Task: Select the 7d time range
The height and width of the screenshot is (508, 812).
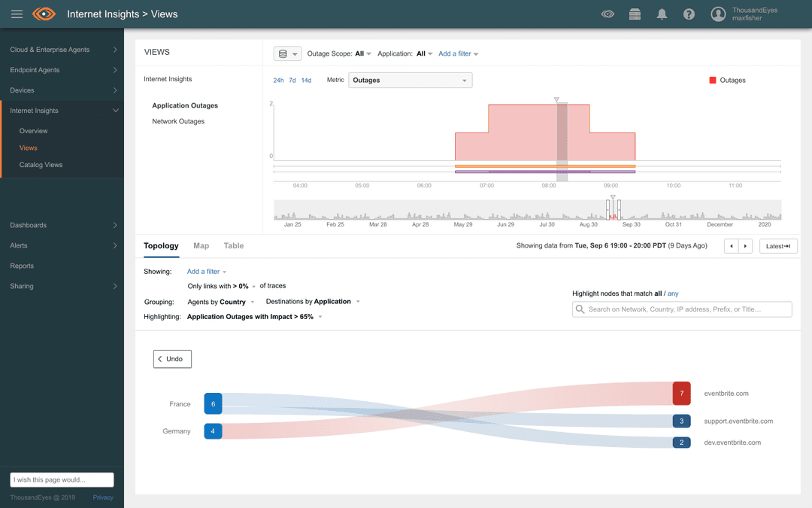Action: 292,81
